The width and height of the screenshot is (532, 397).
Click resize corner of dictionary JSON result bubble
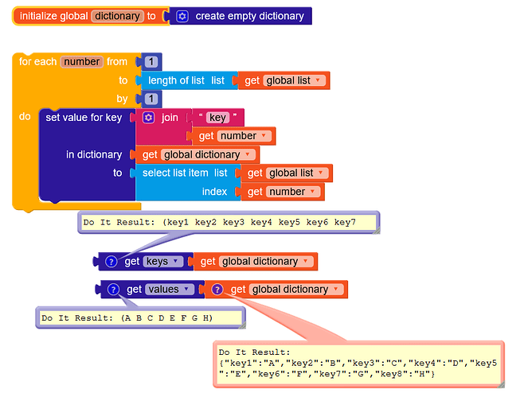[x=501, y=384]
